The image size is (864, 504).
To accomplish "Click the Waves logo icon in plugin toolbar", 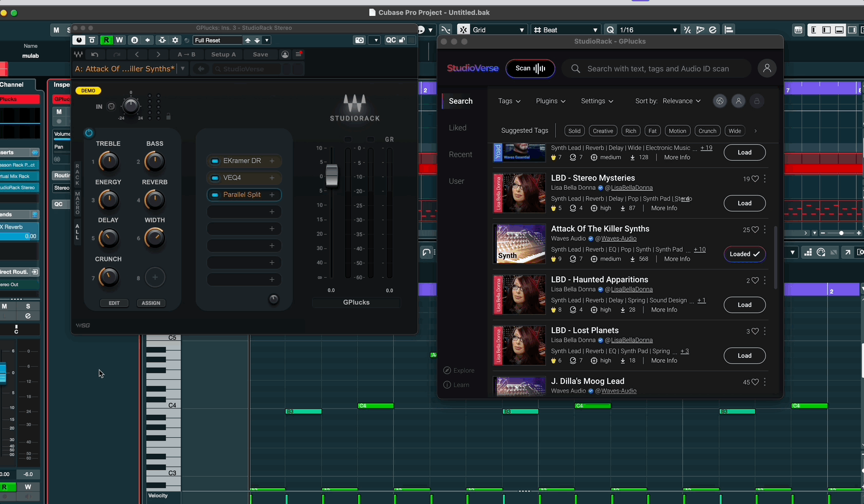I will click(79, 54).
